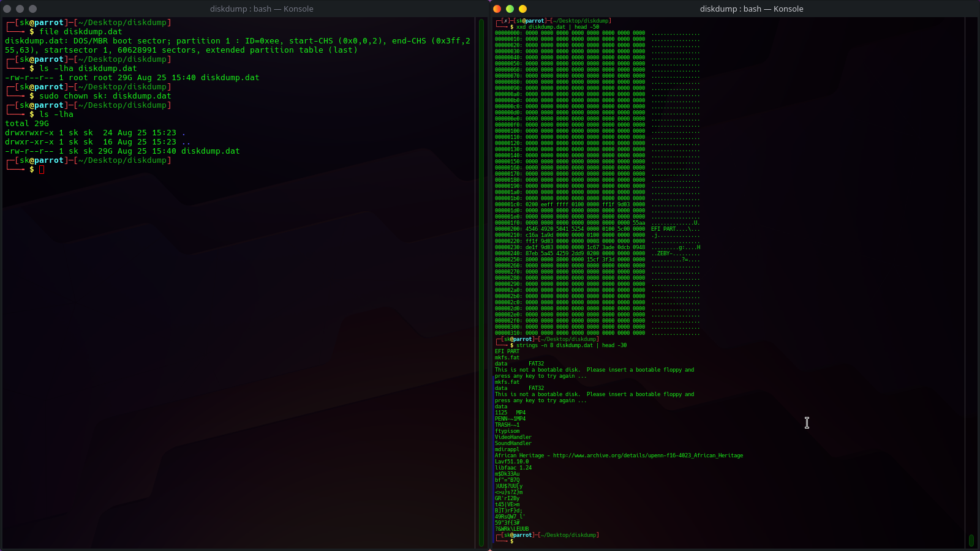Click hex row 000001c0 containing 'eeff ffff'
The width and height of the screenshot is (980, 551).
pos(597,204)
